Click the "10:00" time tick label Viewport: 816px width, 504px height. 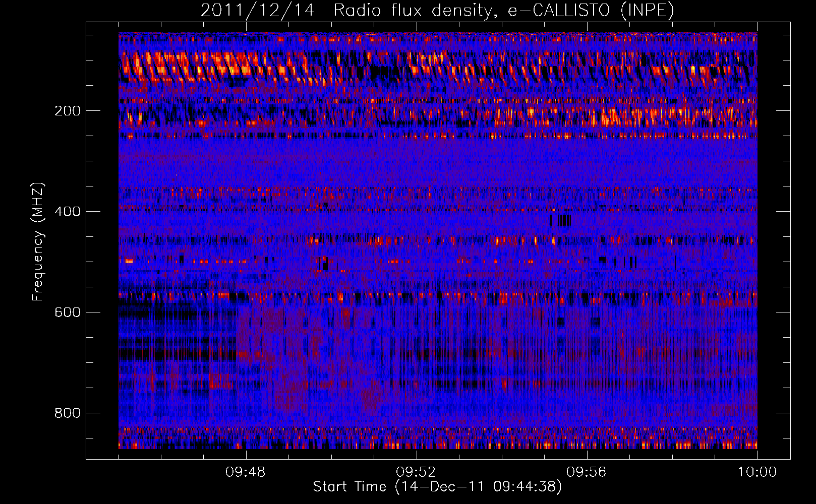click(757, 472)
